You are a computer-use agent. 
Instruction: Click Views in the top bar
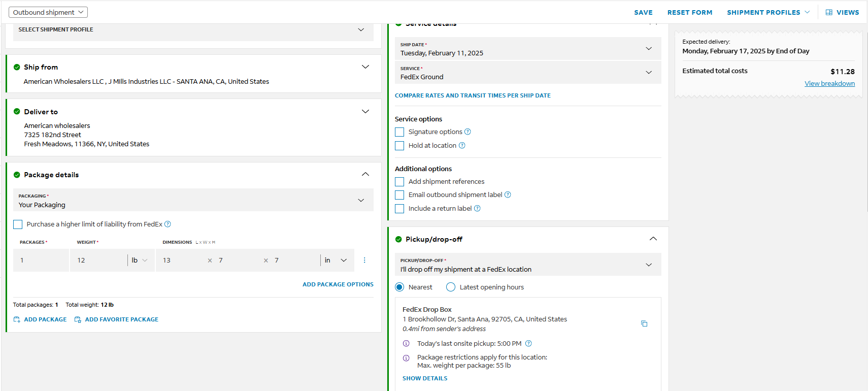843,12
